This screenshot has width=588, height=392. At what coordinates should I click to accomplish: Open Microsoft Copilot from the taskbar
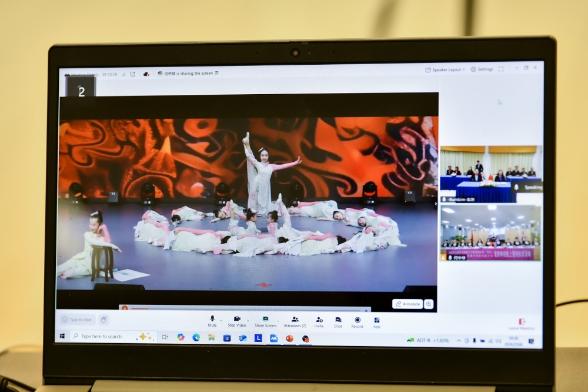click(x=181, y=337)
